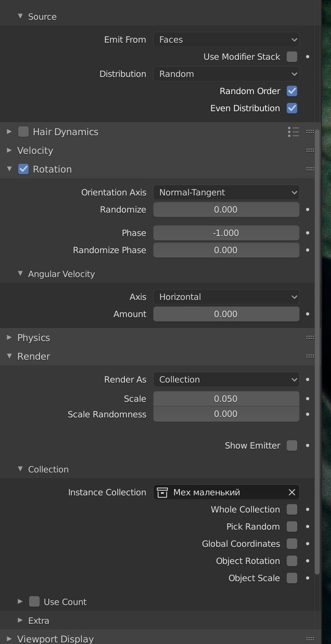Click the animate dot beside Phase
This screenshot has height=644, width=331.
308,233
